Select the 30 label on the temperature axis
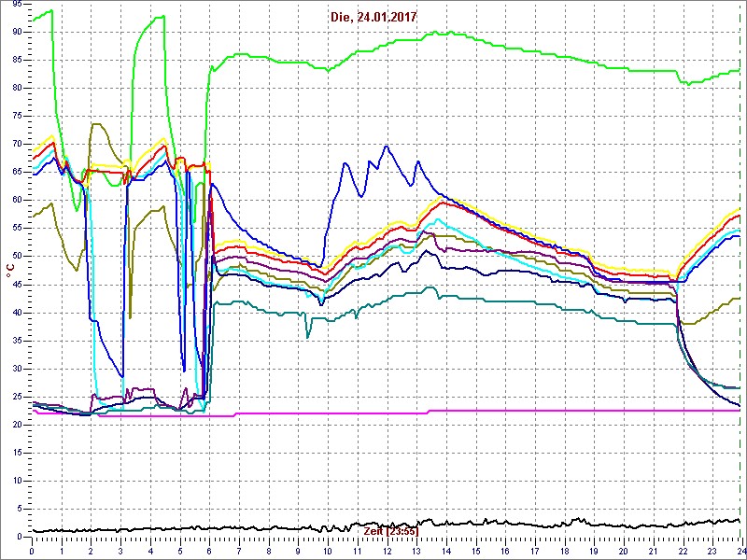The height and width of the screenshot is (560, 747). pos(17,369)
